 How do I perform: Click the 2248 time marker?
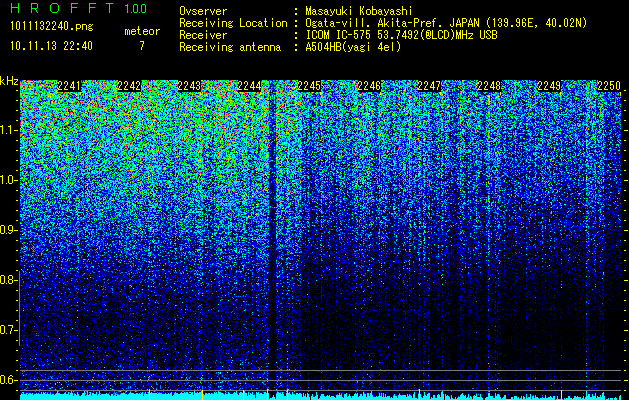[x=489, y=86]
